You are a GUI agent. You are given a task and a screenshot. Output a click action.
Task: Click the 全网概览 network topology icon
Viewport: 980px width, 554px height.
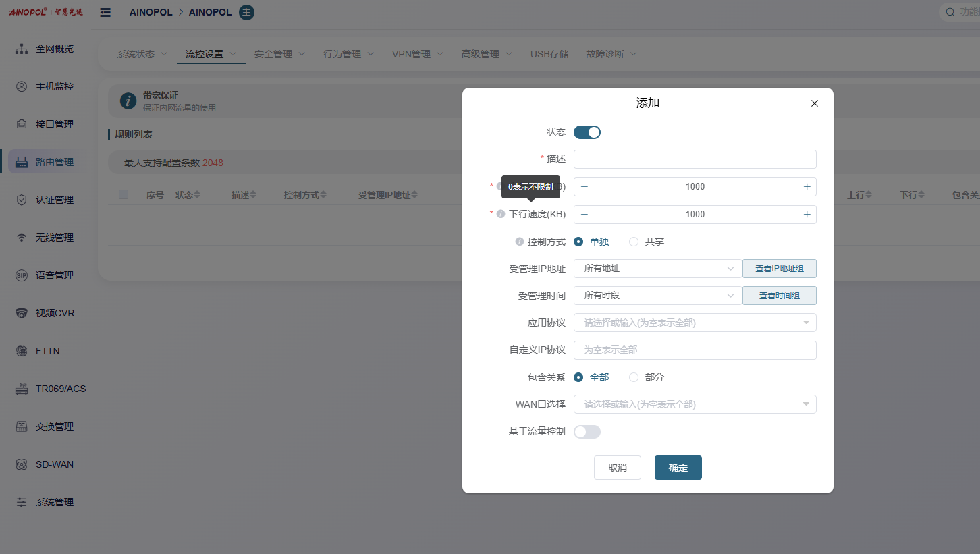point(22,49)
